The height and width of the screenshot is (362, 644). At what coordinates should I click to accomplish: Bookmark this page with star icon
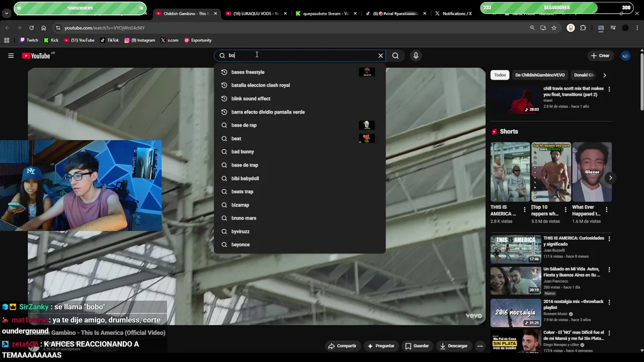[554, 28]
